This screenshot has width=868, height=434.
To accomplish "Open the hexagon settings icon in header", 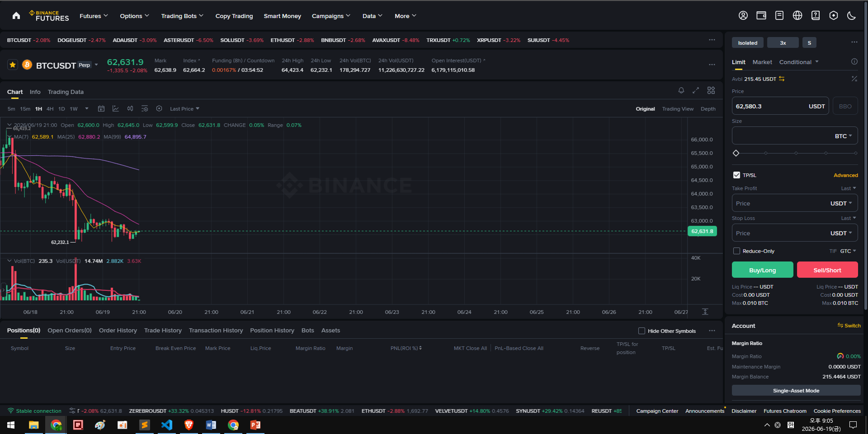I will pos(833,15).
